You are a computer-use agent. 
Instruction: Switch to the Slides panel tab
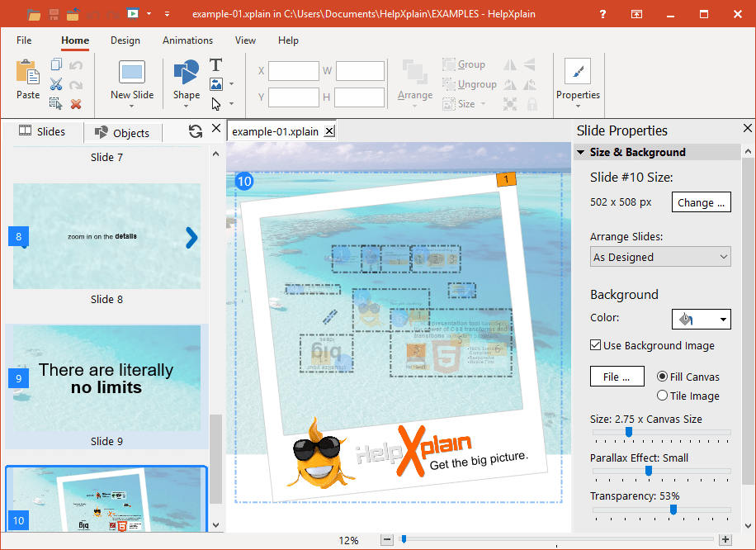(42, 131)
